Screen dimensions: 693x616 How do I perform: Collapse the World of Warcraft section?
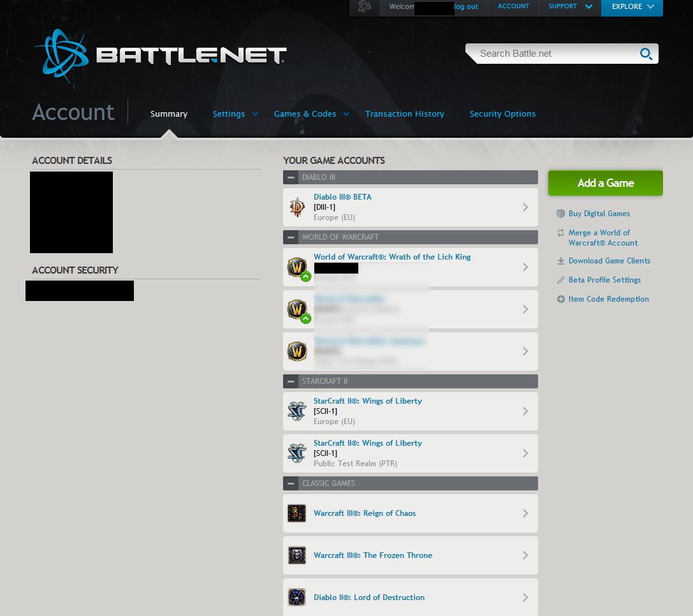click(x=291, y=237)
